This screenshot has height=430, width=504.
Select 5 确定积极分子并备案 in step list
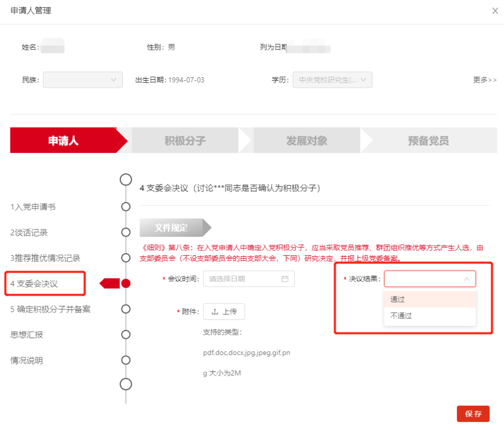pos(50,309)
